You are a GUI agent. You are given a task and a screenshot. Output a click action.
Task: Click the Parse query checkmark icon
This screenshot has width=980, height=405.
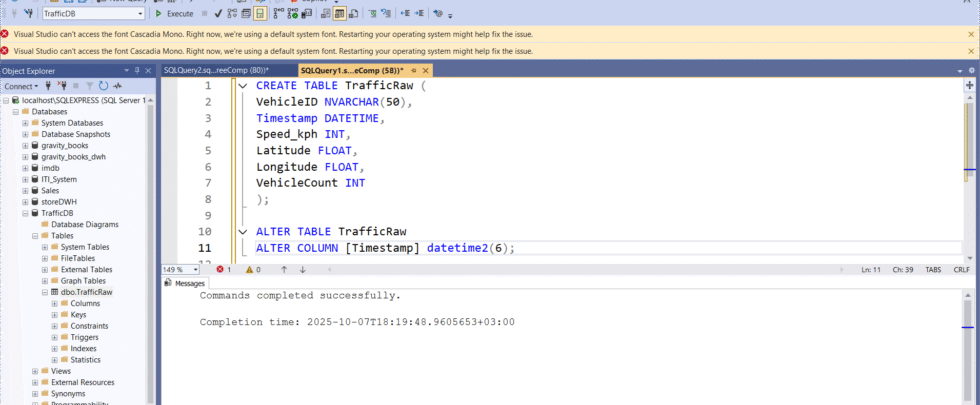[219, 14]
